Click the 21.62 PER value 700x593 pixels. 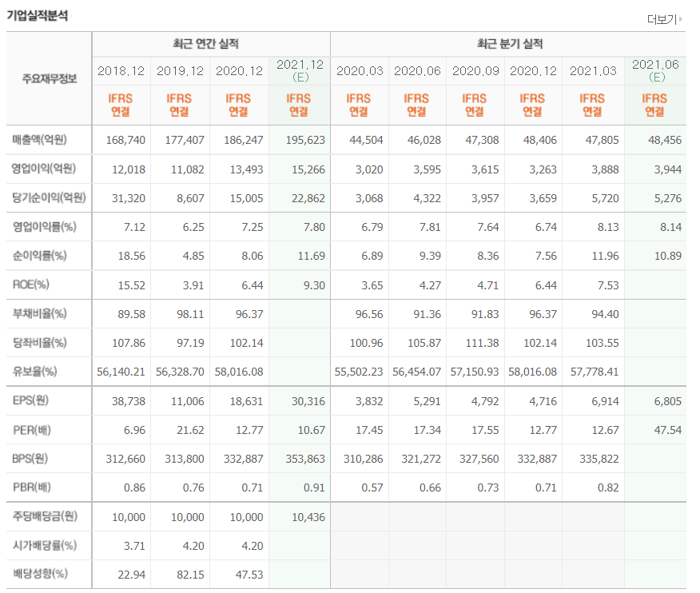[191, 430]
